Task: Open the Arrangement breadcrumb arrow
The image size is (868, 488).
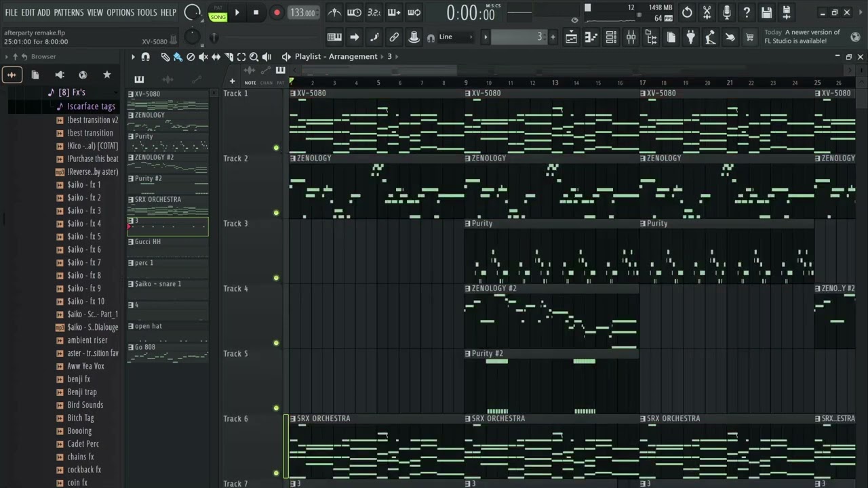Action: tap(382, 57)
